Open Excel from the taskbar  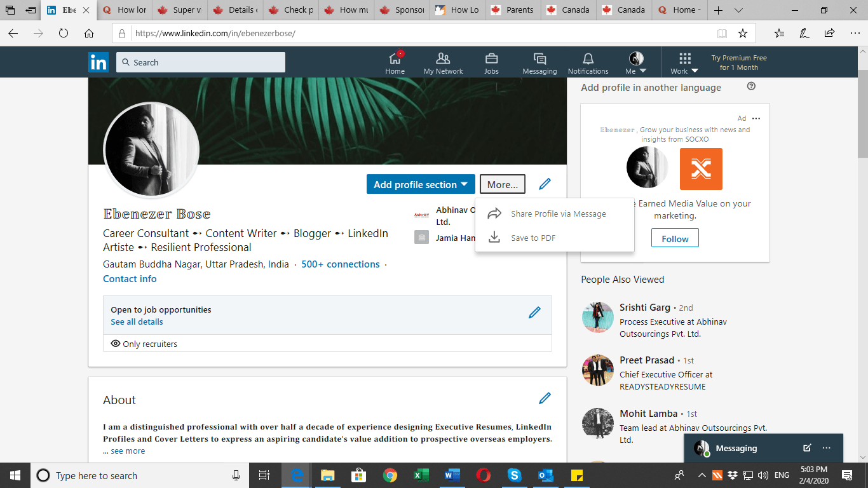coord(420,475)
